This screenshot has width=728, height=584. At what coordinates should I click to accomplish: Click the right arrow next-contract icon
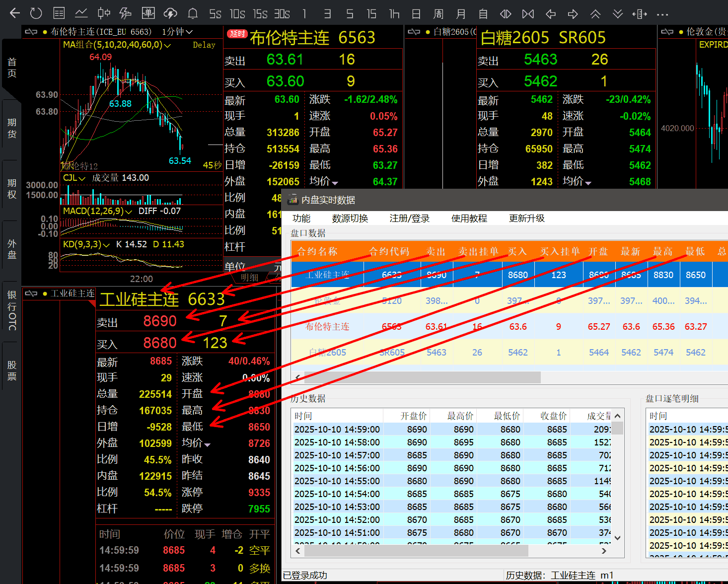tap(573, 14)
